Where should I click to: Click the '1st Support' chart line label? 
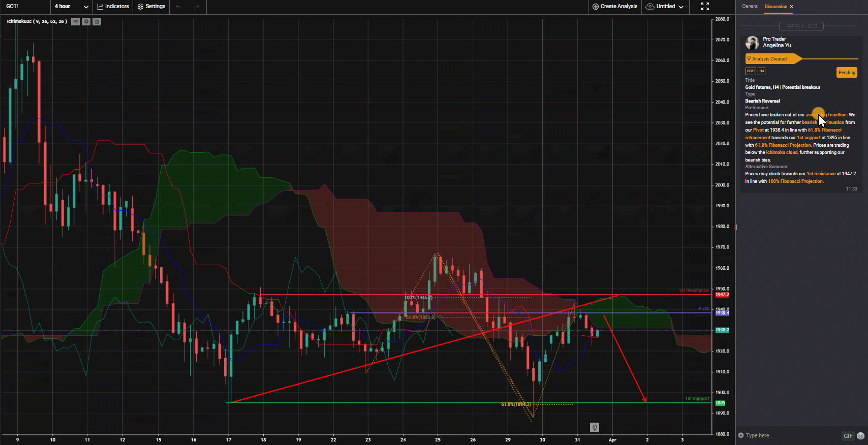pos(697,399)
